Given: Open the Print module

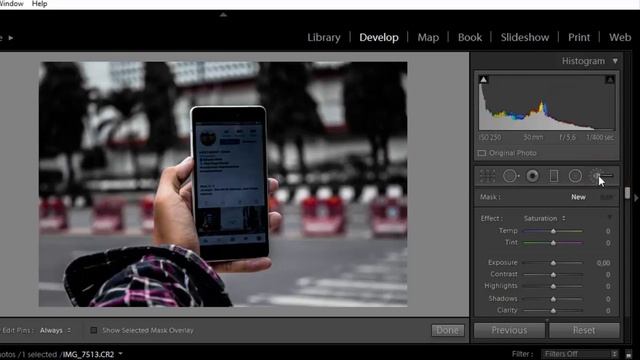Looking at the screenshot, I should pyautogui.click(x=579, y=38).
